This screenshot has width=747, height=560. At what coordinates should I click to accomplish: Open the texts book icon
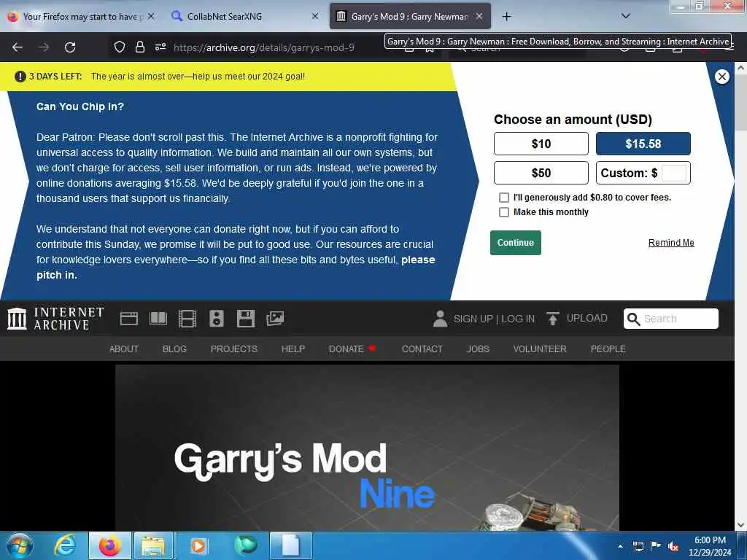click(x=158, y=319)
